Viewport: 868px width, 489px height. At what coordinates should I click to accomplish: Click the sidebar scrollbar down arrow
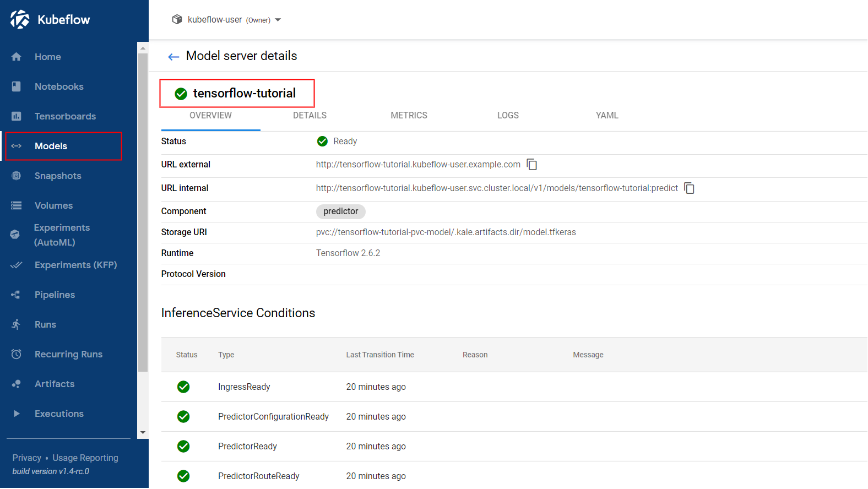[x=143, y=433]
